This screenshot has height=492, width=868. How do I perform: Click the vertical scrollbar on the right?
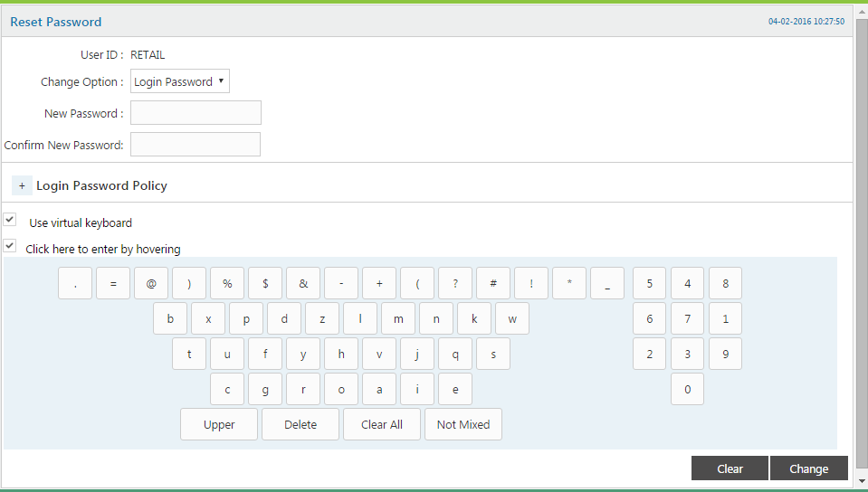[x=862, y=244]
